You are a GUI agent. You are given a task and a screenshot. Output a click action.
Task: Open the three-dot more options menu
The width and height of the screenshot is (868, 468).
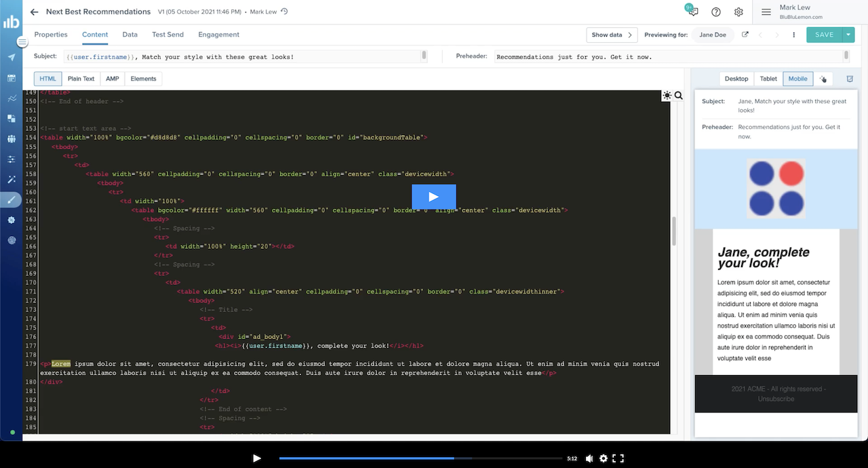(794, 35)
